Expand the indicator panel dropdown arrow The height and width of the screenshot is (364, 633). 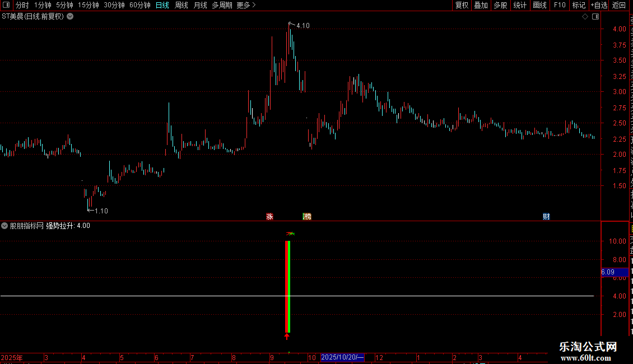[4, 226]
